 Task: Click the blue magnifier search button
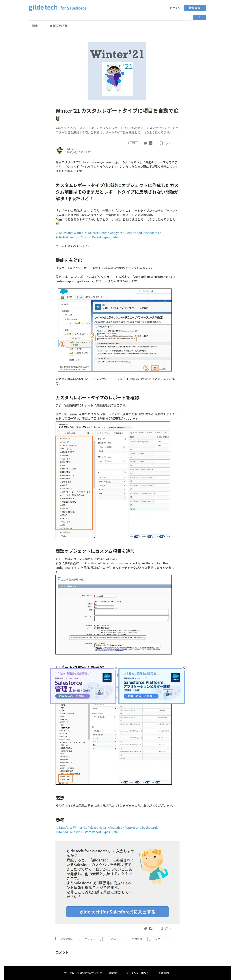coord(199,17)
